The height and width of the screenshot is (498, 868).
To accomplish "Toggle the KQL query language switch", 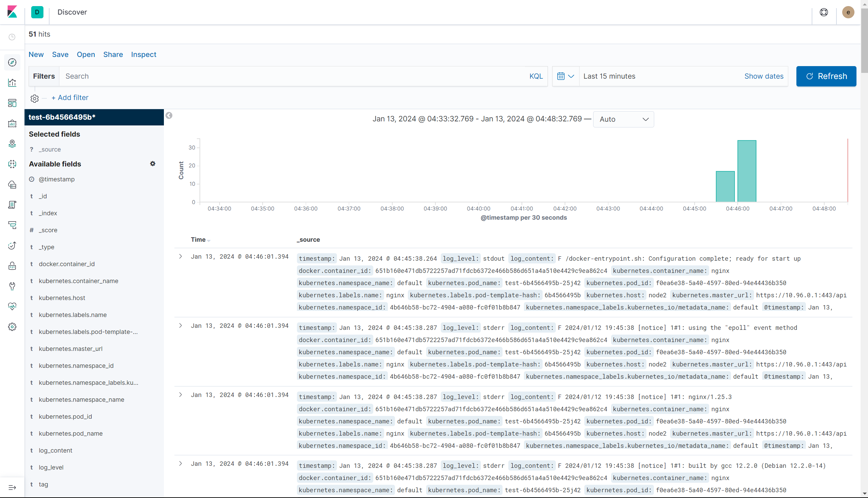I will (x=536, y=76).
